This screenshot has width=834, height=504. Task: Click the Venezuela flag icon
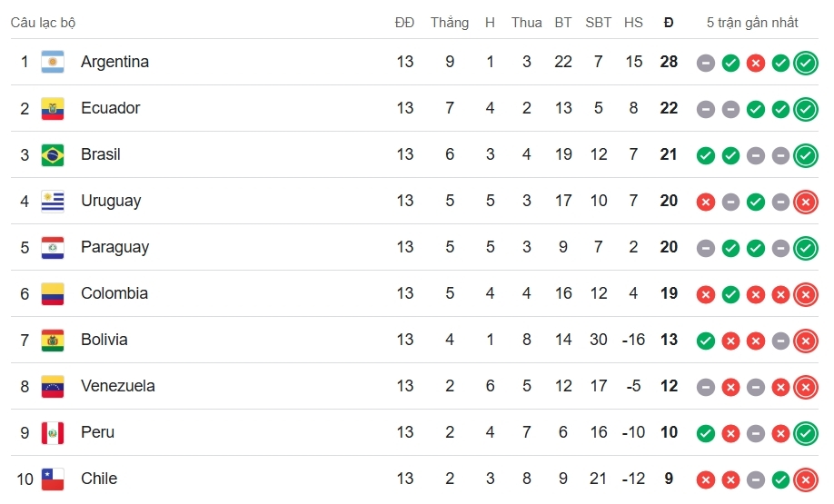[x=53, y=387]
